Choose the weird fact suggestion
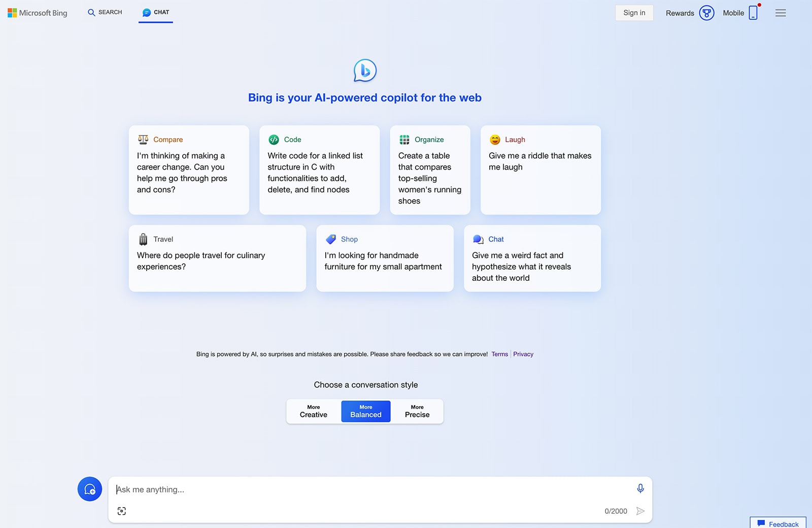The height and width of the screenshot is (528, 812). (532, 258)
